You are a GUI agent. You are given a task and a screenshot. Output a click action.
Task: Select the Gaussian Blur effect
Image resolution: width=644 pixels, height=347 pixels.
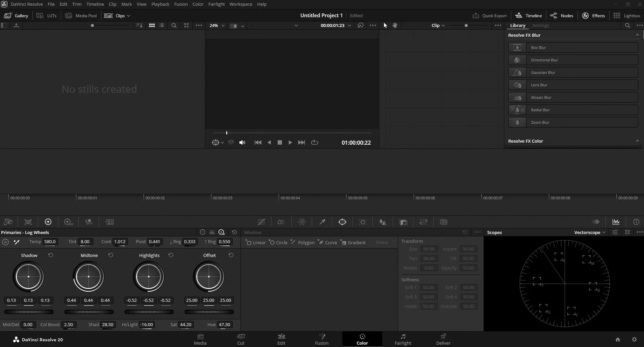coord(573,73)
